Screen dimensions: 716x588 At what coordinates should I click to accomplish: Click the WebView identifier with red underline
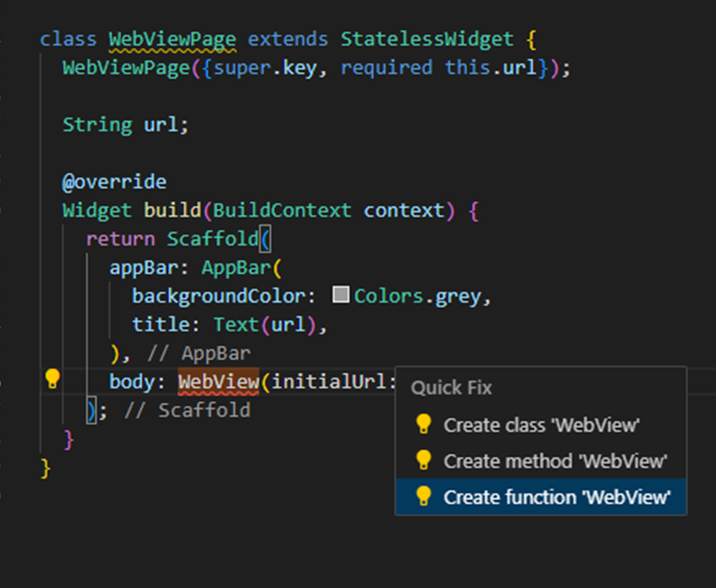tap(219, 382)
